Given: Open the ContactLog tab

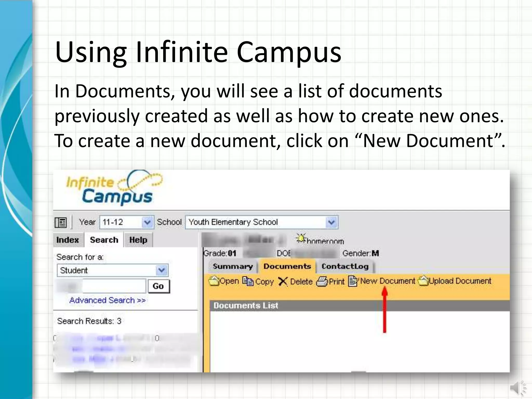Looking at the screenshot, I should [345, 266].
